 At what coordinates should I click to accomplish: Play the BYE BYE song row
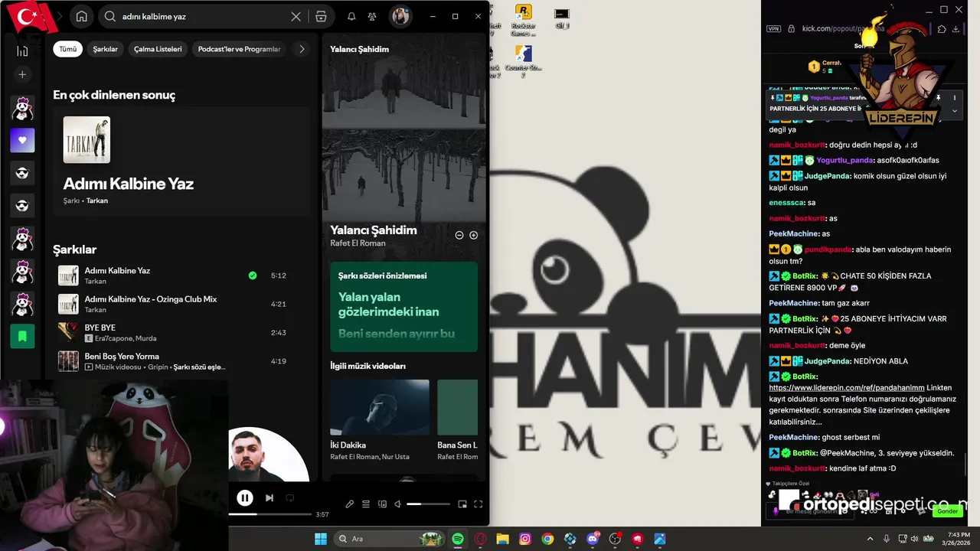pos(183,333)
